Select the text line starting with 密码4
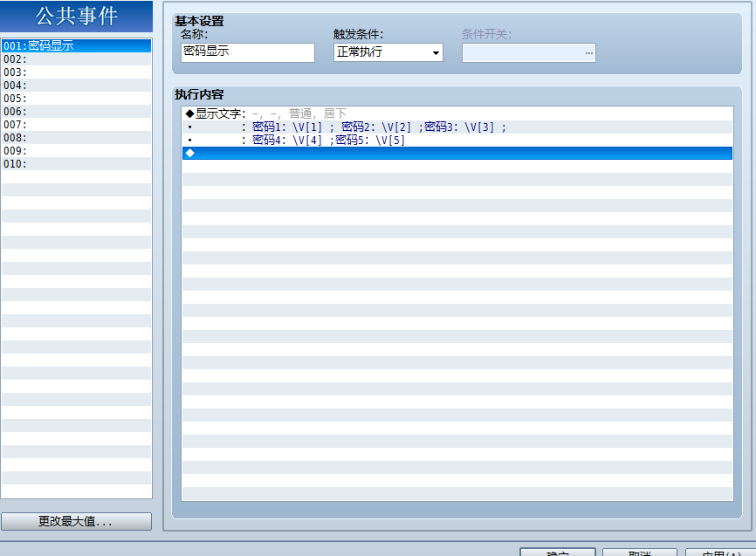Viewport: 756px width, 556px height. (457, 140)
